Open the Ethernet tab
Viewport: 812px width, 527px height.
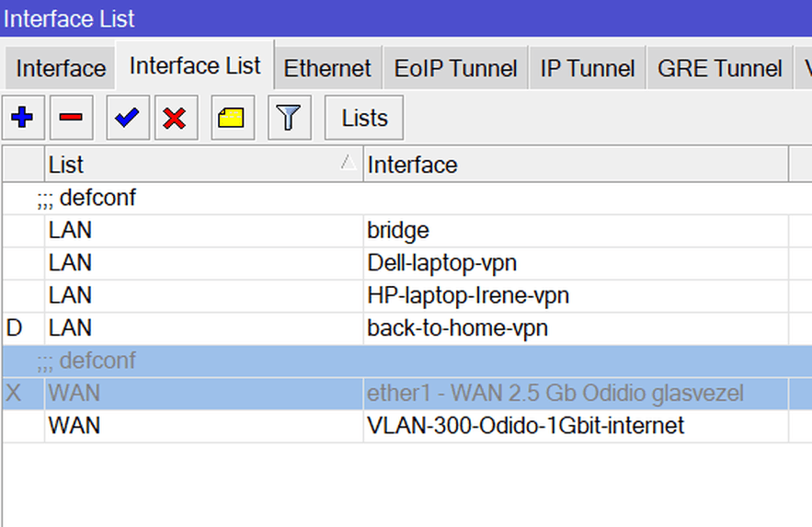point(327,69)
